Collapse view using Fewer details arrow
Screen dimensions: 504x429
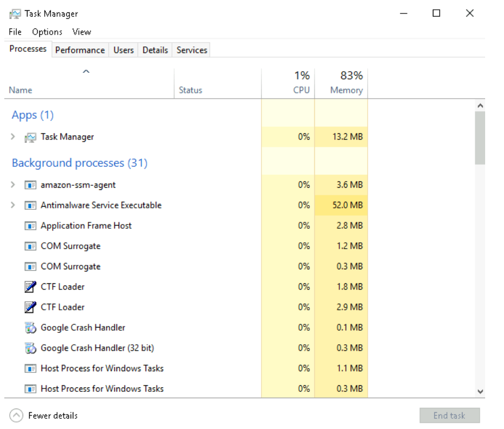[17, 416]
